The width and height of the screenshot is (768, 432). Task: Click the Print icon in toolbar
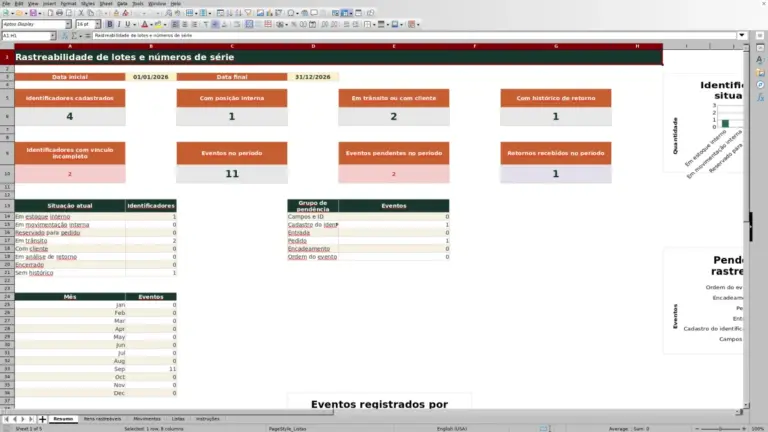tap(59, 13)
